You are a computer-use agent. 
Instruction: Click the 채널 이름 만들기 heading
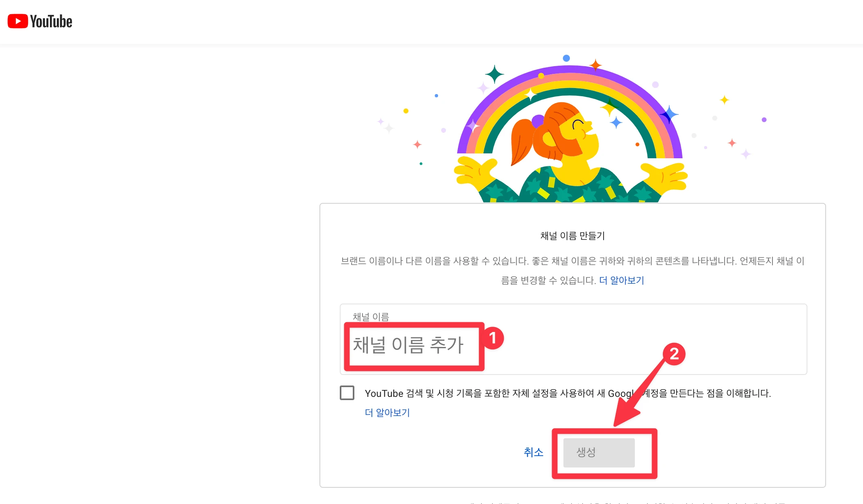tap(572, 236)
